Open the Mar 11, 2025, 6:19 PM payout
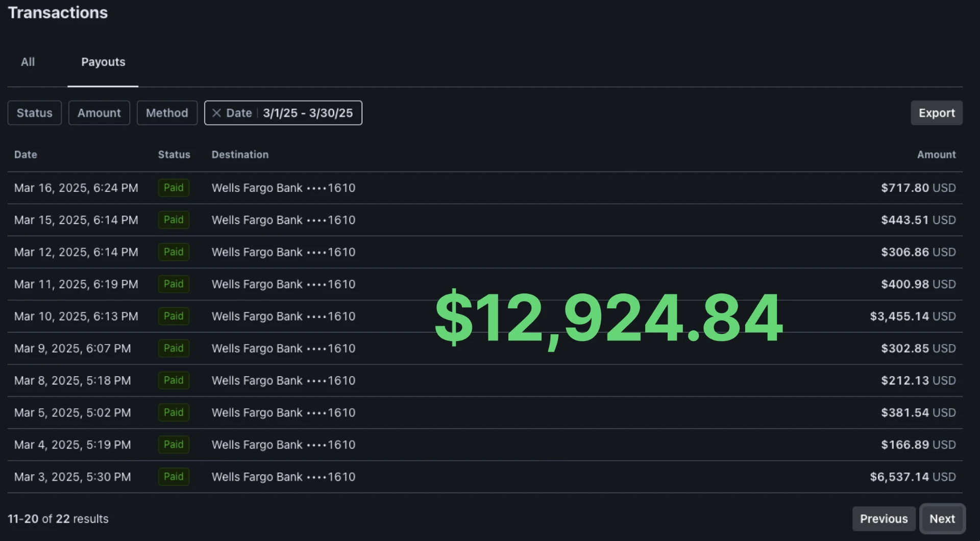Screen dimensions: 980x541 point(485,284)
